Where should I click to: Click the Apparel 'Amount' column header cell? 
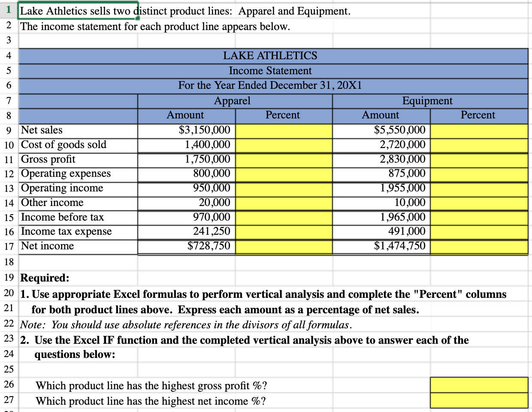(187, 115)
